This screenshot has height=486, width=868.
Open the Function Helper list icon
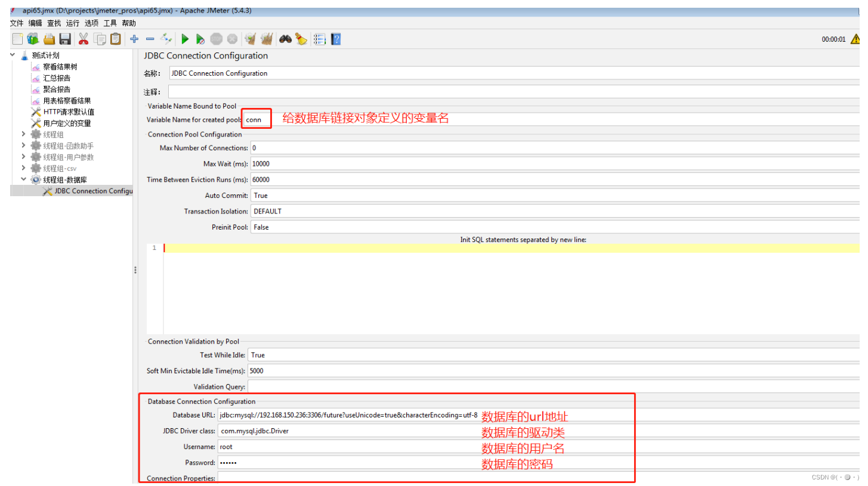point(320,39)
